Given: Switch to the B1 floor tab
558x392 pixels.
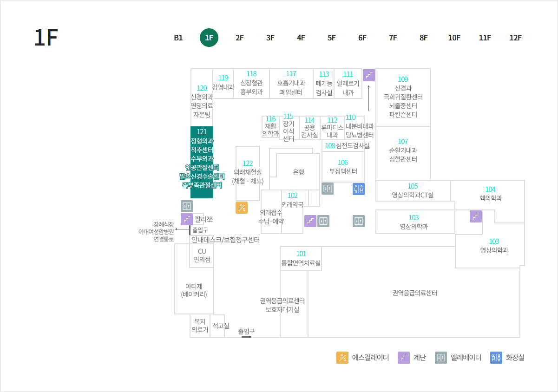Looking at the screenshot, I should [x=178, y=38].
